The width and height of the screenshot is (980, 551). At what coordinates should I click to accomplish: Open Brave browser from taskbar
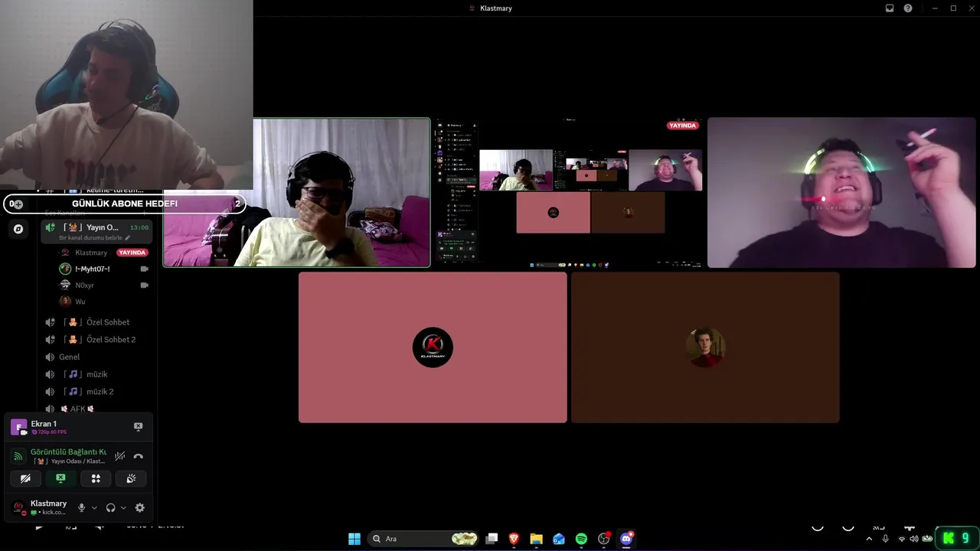click(x=514, y=539)
